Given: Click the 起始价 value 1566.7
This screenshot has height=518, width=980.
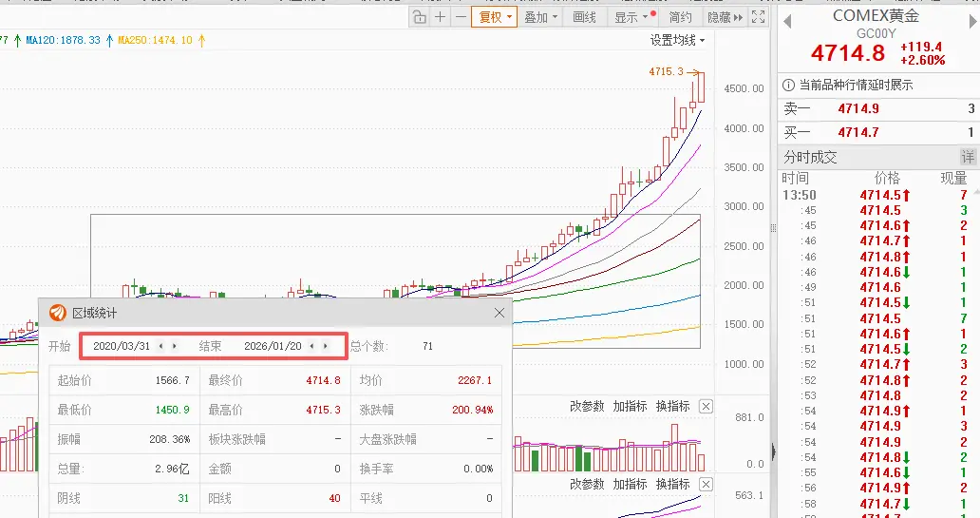Looking at the screenshot, I should tap(173, 380).
